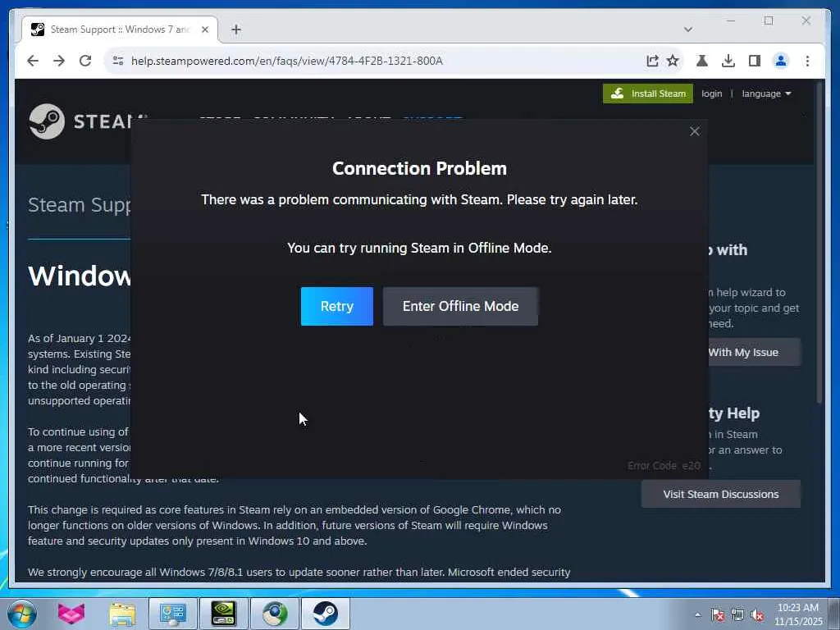Open the Chrome Labs flask icon
The width and height of the screenshot is (840, 630).
click(x=702, y=61)
